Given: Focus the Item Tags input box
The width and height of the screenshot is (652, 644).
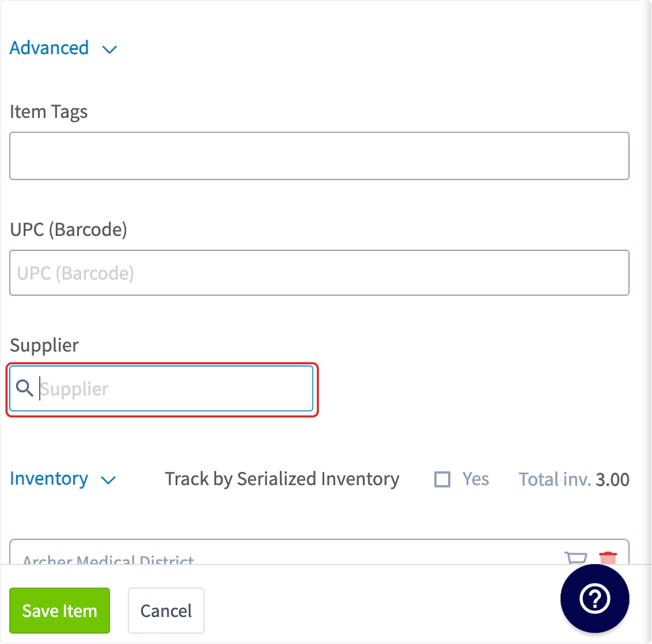Looking at the screenshot, I should pos(319,156).
